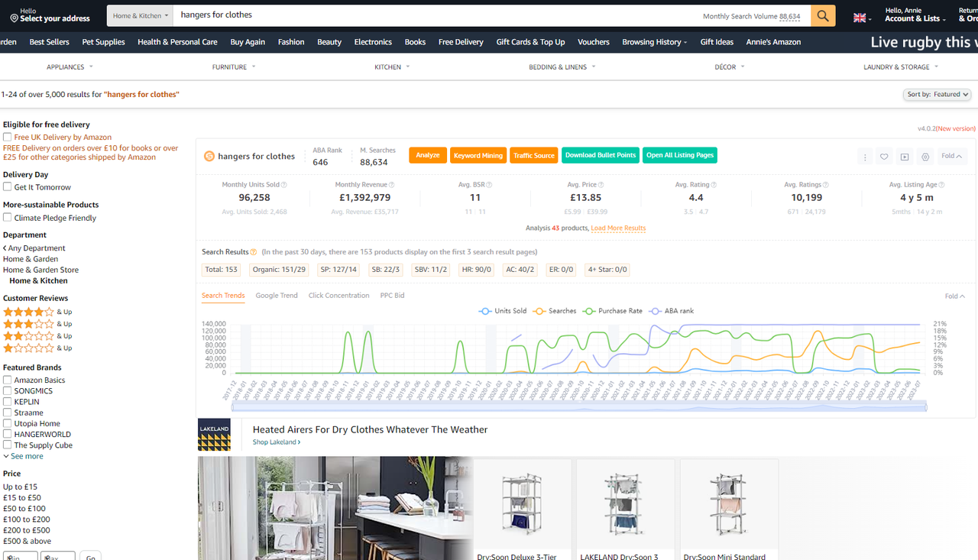Open the UK flag country selector

click(862, 18)
